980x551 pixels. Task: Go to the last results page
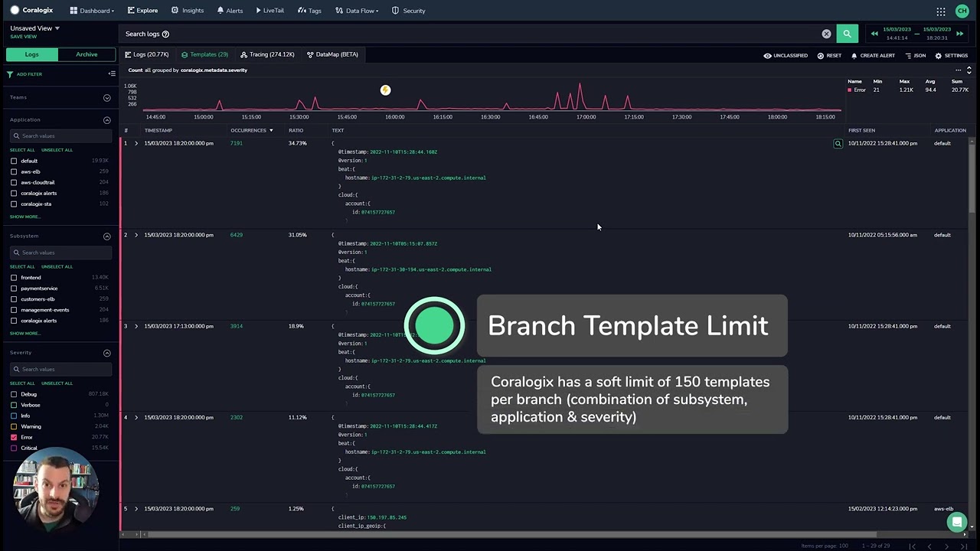[x=962, y=546]
